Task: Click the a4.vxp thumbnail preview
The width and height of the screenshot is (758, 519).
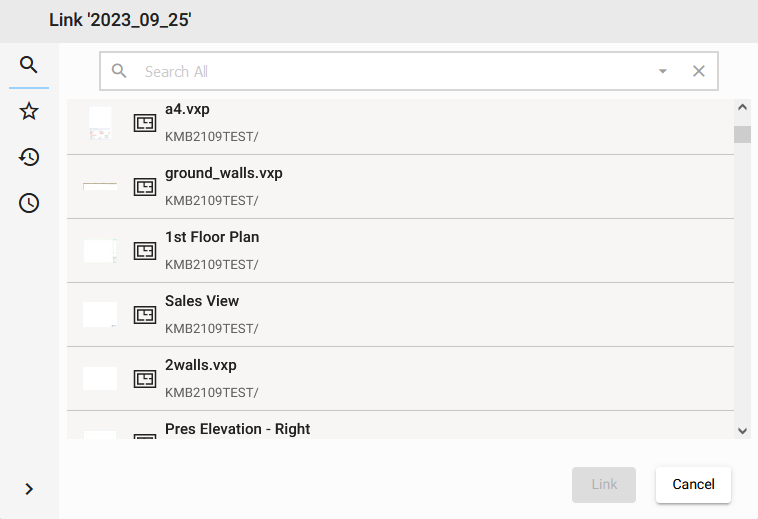Action: point(100,123)
